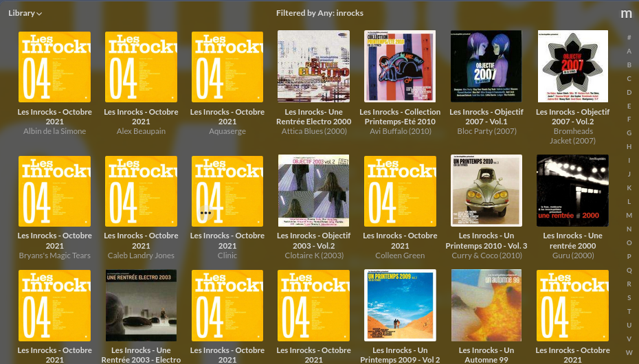639x364 pixels.
Task: Jump to letter P in the index
Action: click(x=629, y=256)
